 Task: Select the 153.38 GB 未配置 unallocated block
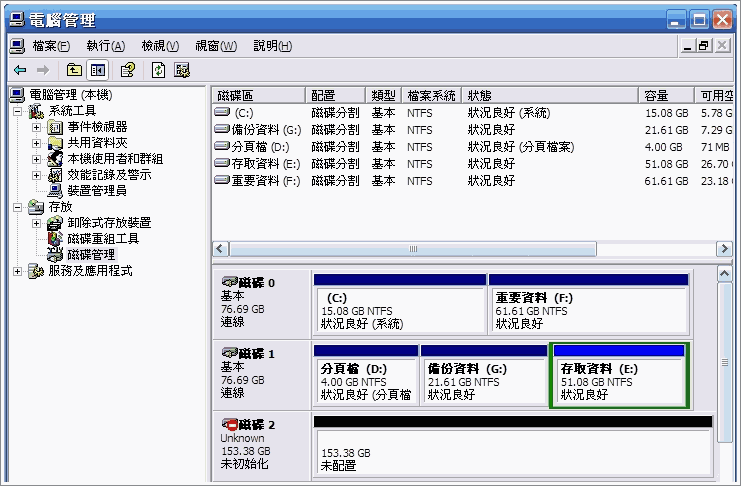[x=513, y=445]
